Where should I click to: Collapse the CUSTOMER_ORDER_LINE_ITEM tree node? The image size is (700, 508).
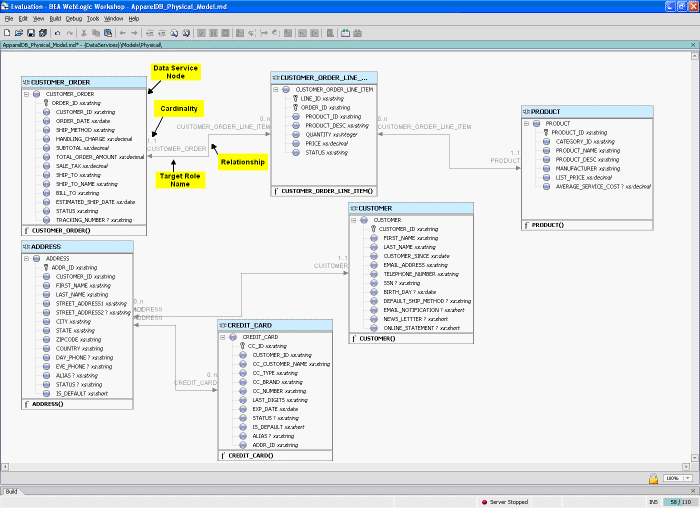[275, 90]
